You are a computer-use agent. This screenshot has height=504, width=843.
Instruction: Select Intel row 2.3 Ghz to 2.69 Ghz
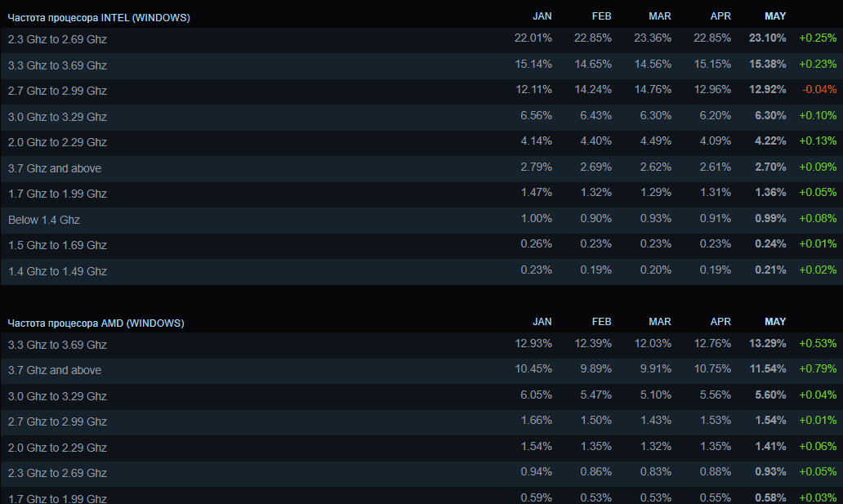click(57, 39)
